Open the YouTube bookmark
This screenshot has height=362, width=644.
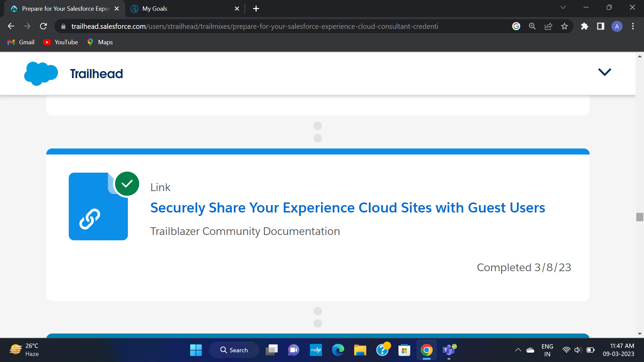click(x=61, y=42)
